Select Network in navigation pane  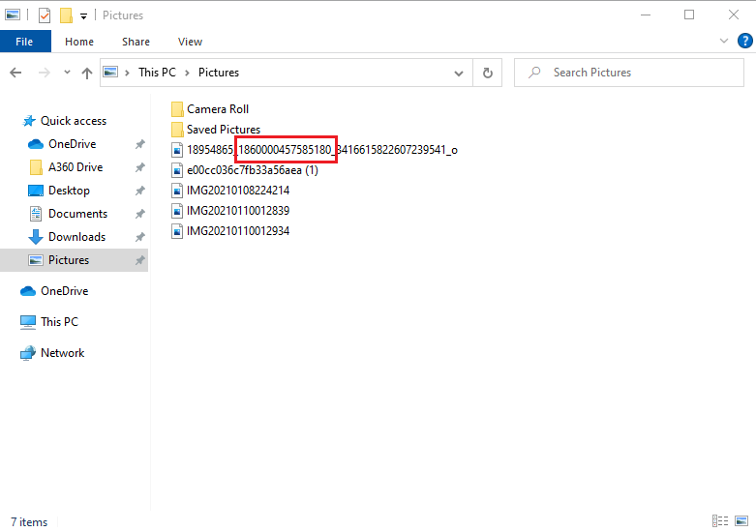(x=62, y=353)
